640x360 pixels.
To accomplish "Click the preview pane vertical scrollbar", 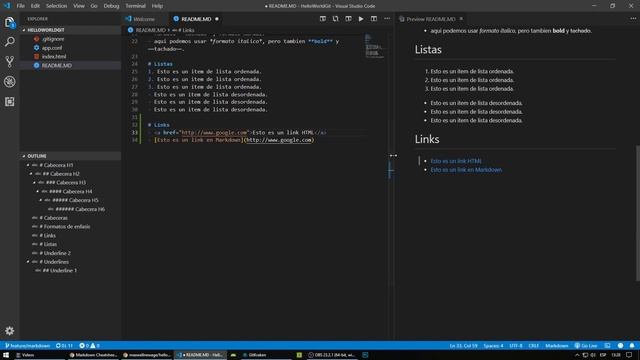I will click(x=638, y=213).
